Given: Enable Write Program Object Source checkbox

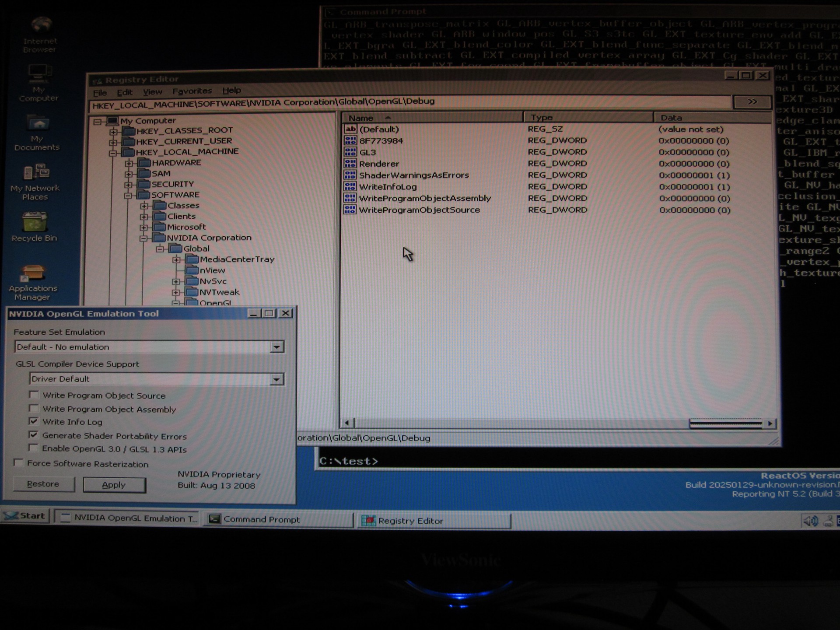Looking at the screenshot, I should coord(34,395).
